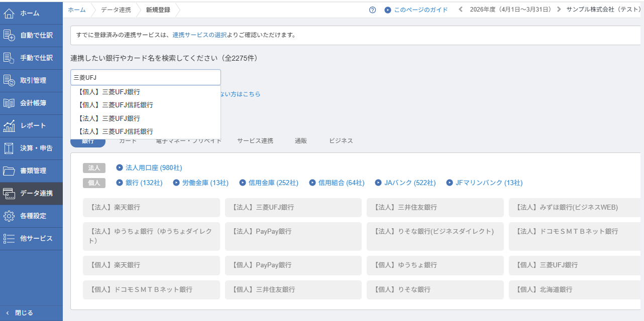The height and width of the screenshot is (321, 644).
Task: Select 【個人】三菱UFJ銀行 from suggestion list
Action: coord(146,92)
